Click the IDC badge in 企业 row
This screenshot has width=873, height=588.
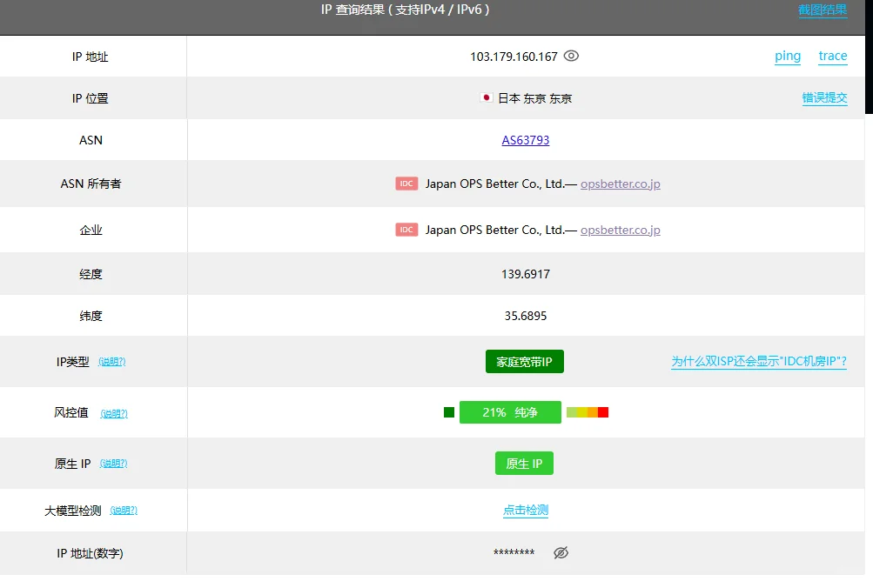pos(406,230)
